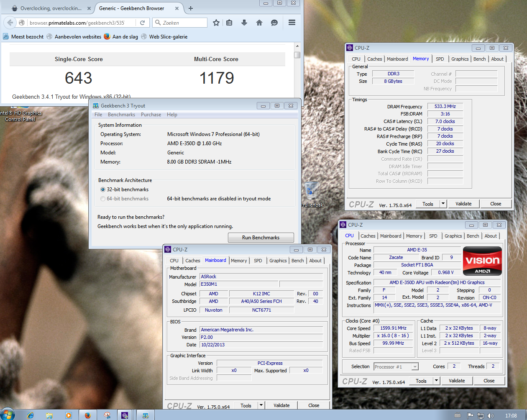
Task: Open SPD tab in CPU-Z Memory window
Action: [x=440, y=59]
